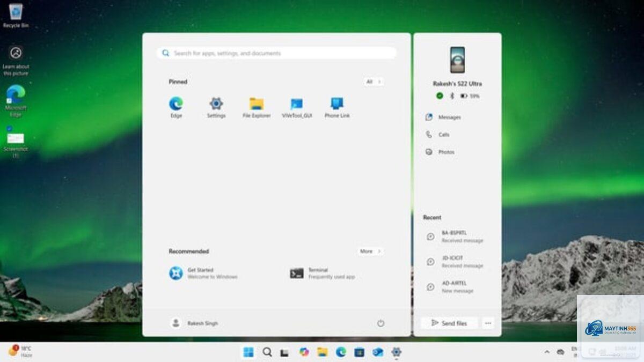
Task: Open File Explorer from the taskbar
Action: (x=322, y=352)
